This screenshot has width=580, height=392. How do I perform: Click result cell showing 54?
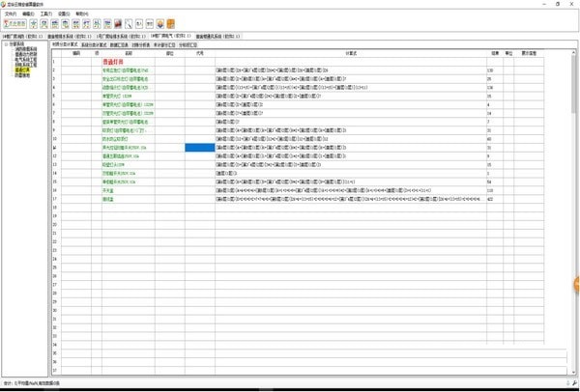pyautogui.click(x=495, y=182)
